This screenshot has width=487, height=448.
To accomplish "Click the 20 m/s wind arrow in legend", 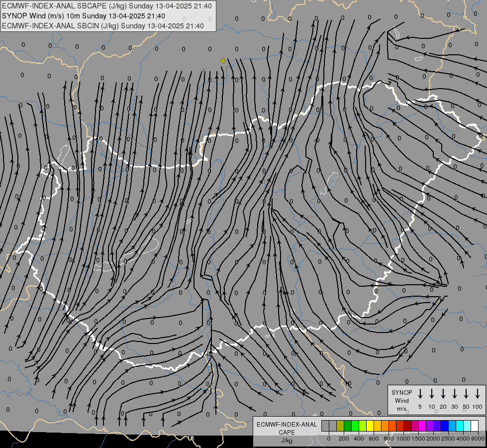I will pos(443,394).
